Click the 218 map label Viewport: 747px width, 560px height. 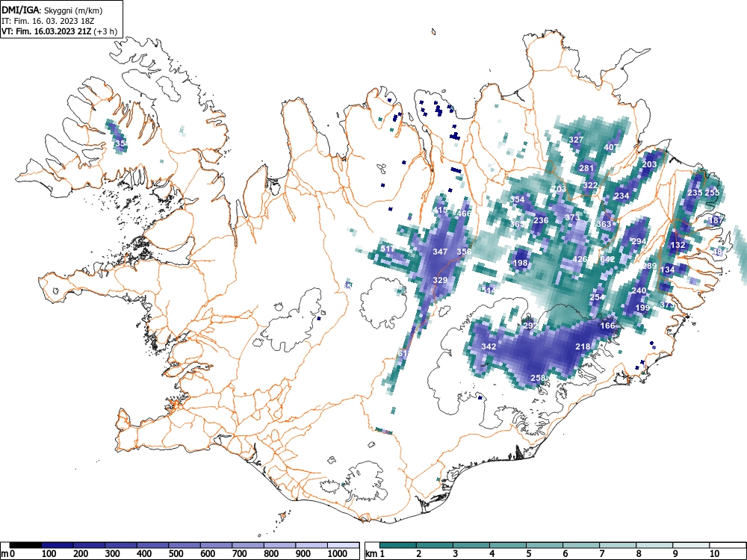pyautogui.click(x=583, y=346)
